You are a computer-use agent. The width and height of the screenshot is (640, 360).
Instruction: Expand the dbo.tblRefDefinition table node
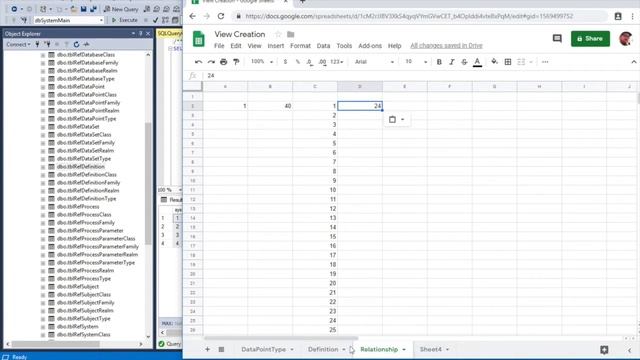[x=43, y=167]
